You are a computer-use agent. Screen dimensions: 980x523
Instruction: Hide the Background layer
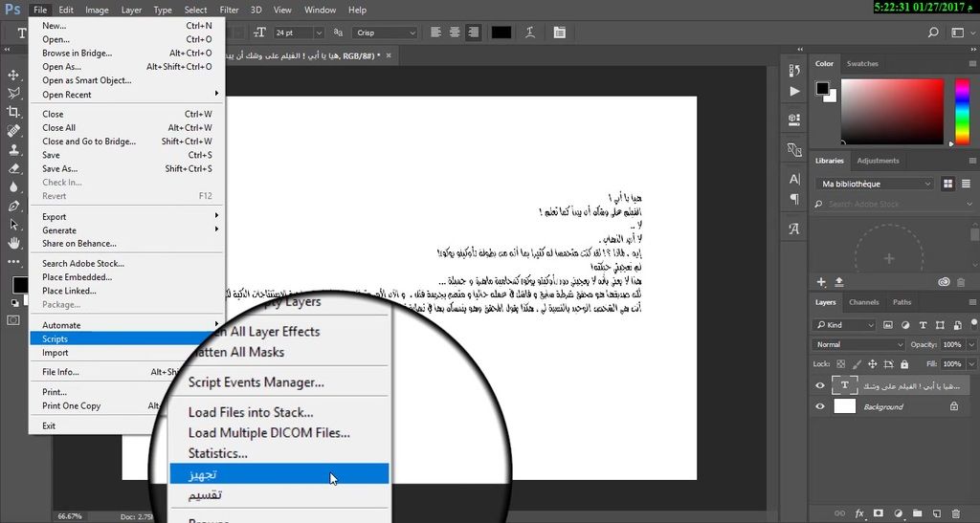(820, 406)
